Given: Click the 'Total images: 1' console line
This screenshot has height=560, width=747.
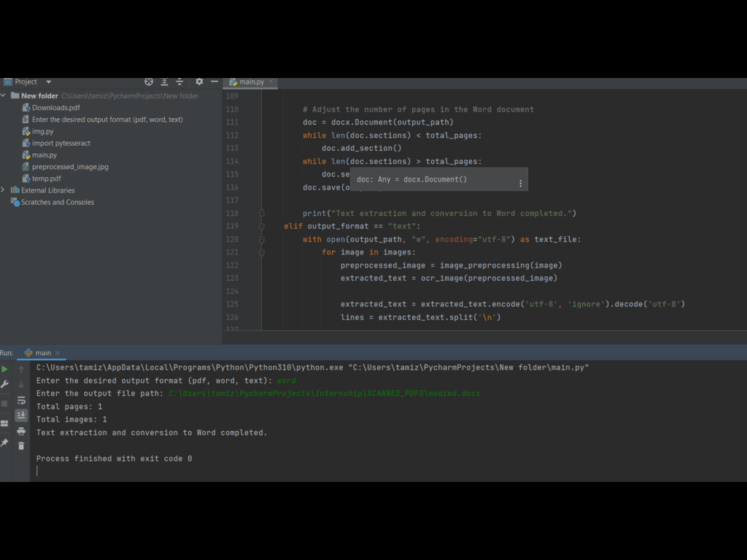Looking at the screenshot, I should point(71,419).
